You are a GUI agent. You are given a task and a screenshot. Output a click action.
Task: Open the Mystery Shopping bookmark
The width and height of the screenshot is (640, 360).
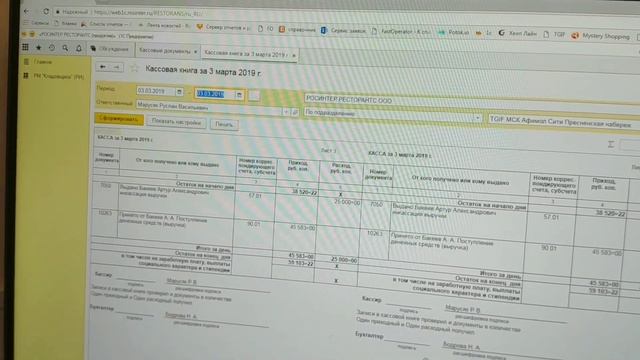pos(600,36)
